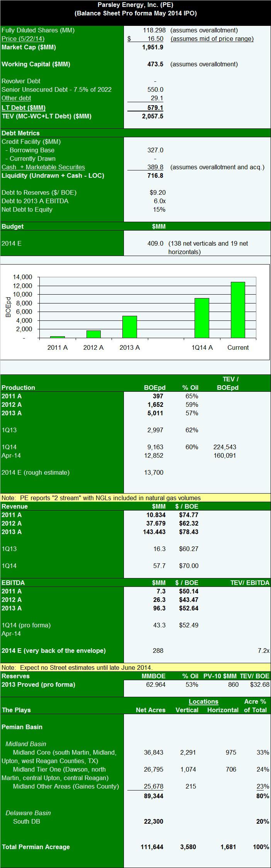The width and height of the screenshot is (271, 868).
Task: Click Midland Core net acres 36,843
Action: pyautogui.click(x=154, y=753)
